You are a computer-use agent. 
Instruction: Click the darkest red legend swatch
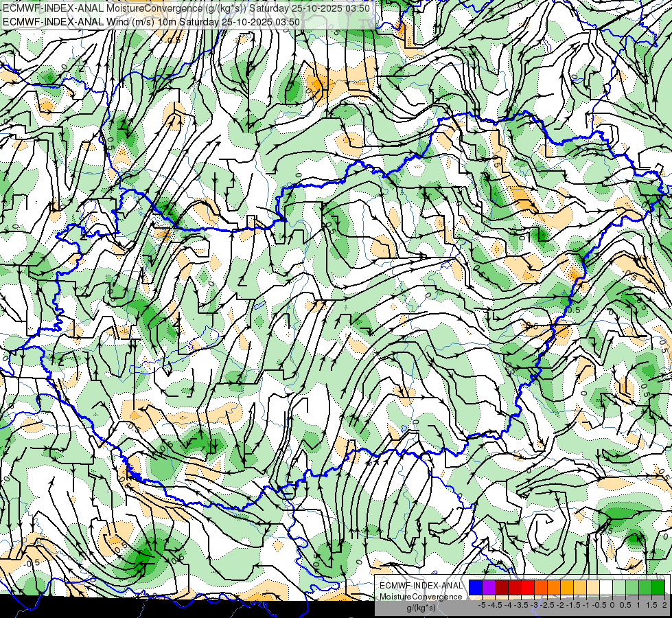[x=502, y=587]
